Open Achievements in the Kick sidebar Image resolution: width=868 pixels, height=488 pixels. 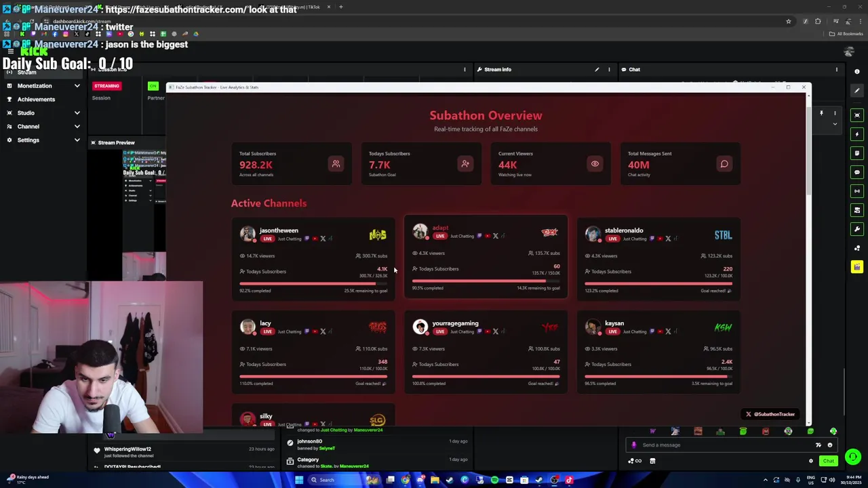pyautogui.click(x=36, y=99)
